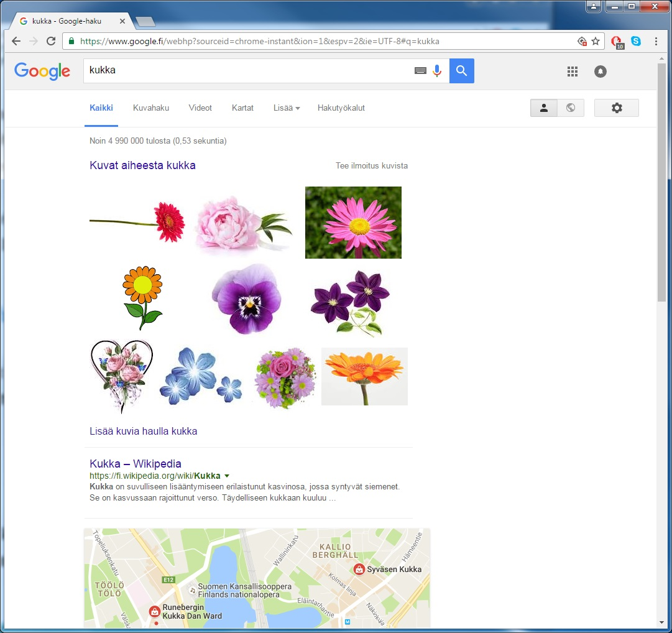Open Google notifications bell icon
Screen dimensions: 672x633
click(x=601, y=72)
